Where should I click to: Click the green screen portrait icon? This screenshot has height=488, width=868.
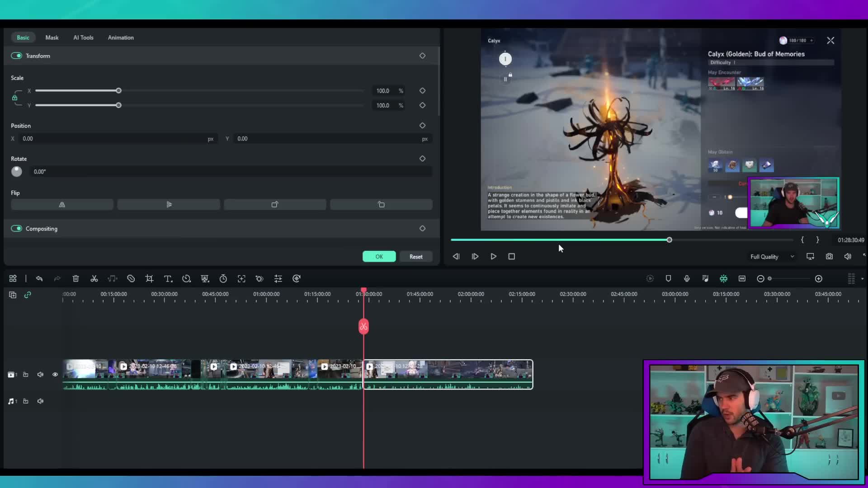coord(205,279)
